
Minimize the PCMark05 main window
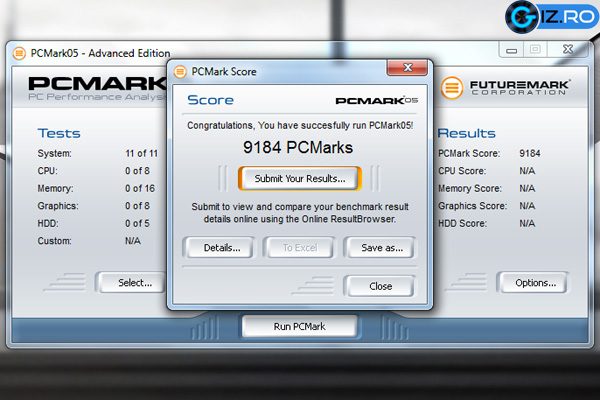[511, 50]
